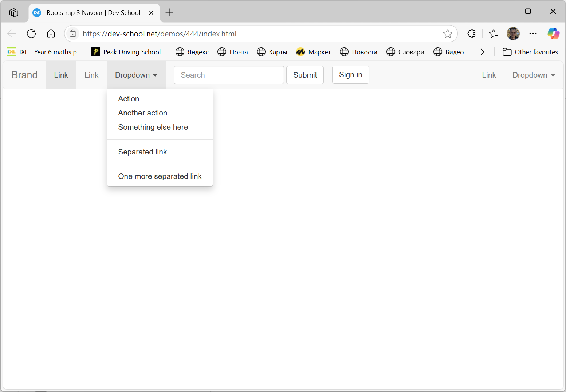
Task: Reload the page with the refresh icon
Action: tap(31, 34)
